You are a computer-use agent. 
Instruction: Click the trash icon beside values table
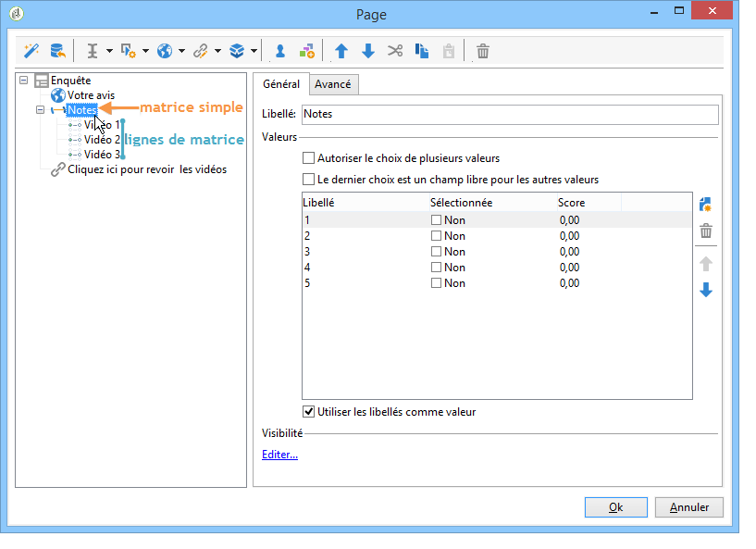click(x=706, y=231)
